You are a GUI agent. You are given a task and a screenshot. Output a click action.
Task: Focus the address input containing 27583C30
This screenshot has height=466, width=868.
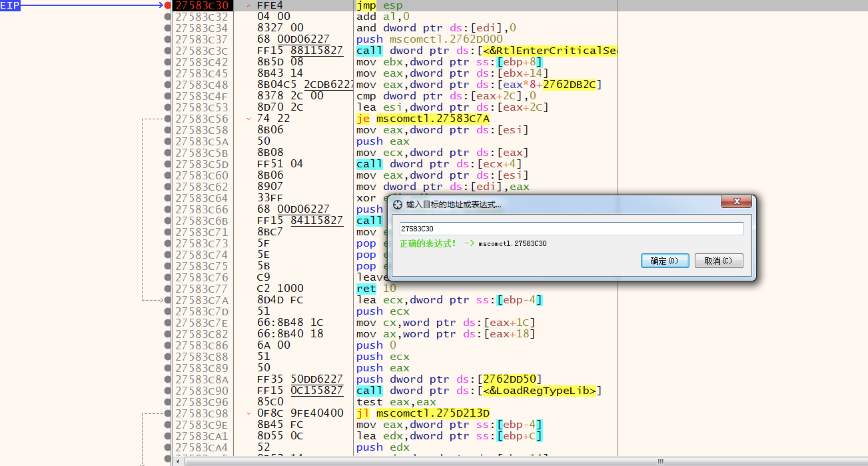(x=571, y=229)
